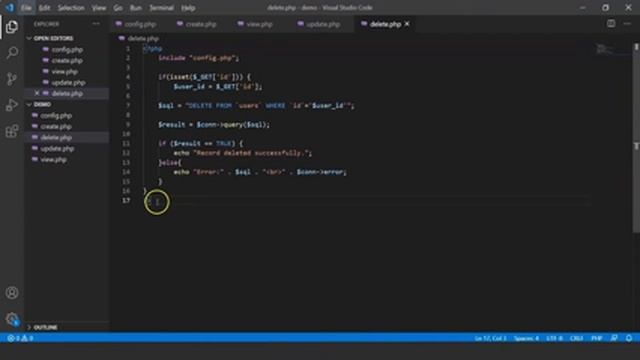Open notifications bell in status bar
The image size is (640, 360).
coord(629,338)
